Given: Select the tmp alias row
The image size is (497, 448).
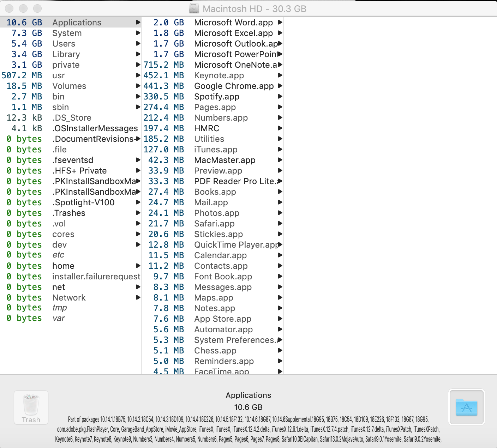Looking at the screenshot, I should [x=71, y=308].
